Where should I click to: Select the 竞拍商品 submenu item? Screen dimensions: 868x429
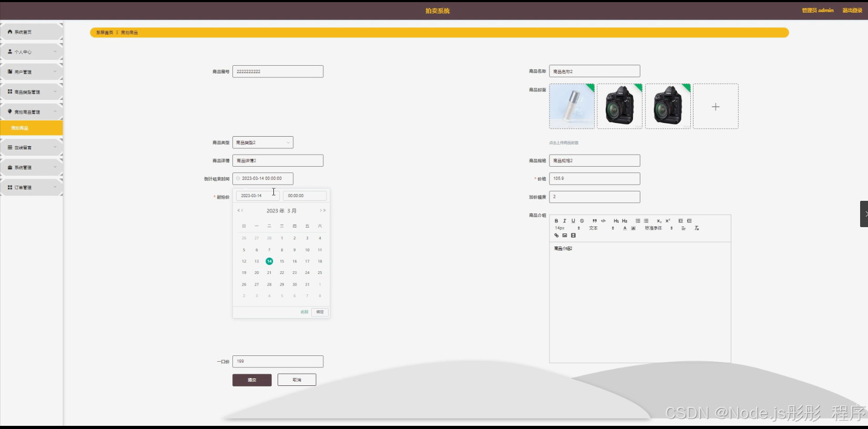pos(32,128)
